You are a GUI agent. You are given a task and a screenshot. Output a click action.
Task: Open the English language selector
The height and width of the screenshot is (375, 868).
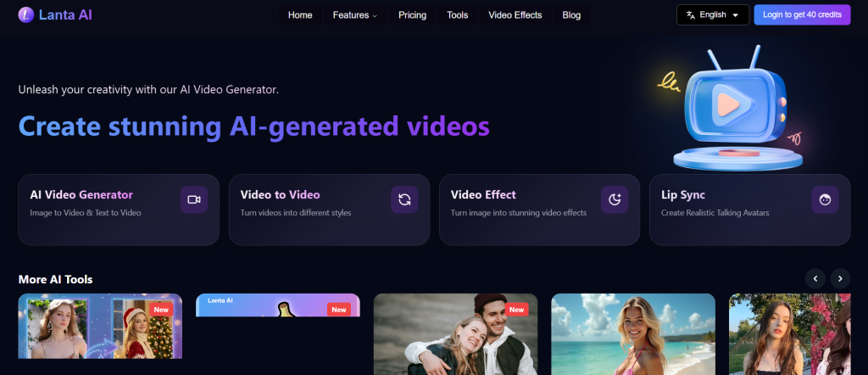tap(712, 15)
